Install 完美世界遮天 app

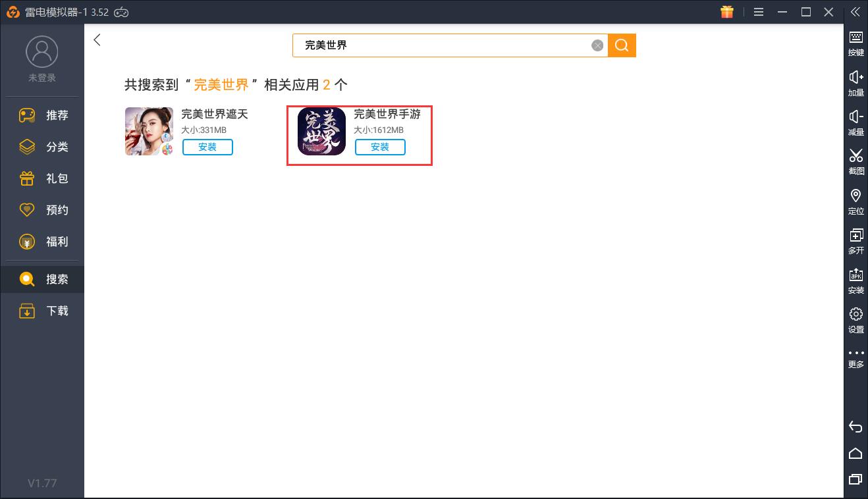point(207,147)
